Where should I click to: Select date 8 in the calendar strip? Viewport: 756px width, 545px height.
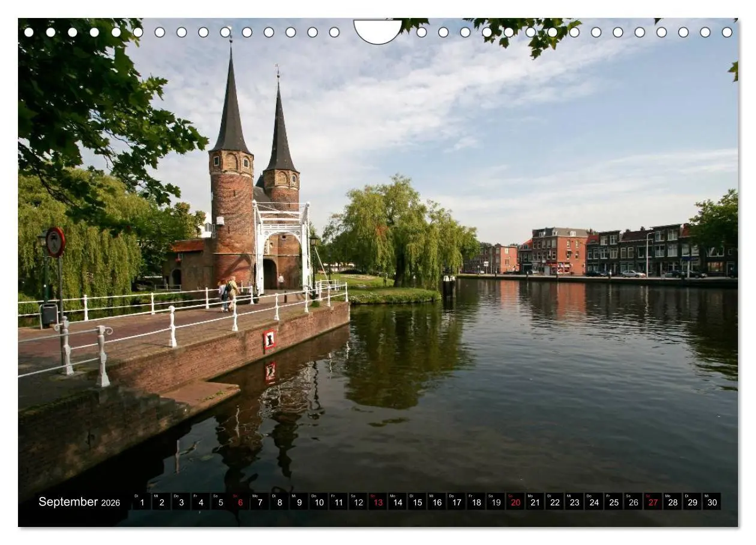(x=279, y=502)
